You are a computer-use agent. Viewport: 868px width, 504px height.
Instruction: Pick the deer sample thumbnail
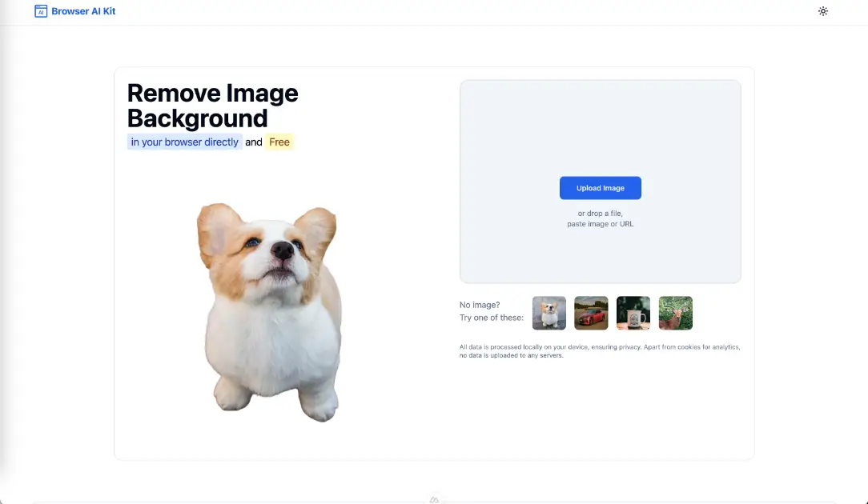[x=675, y=313]
